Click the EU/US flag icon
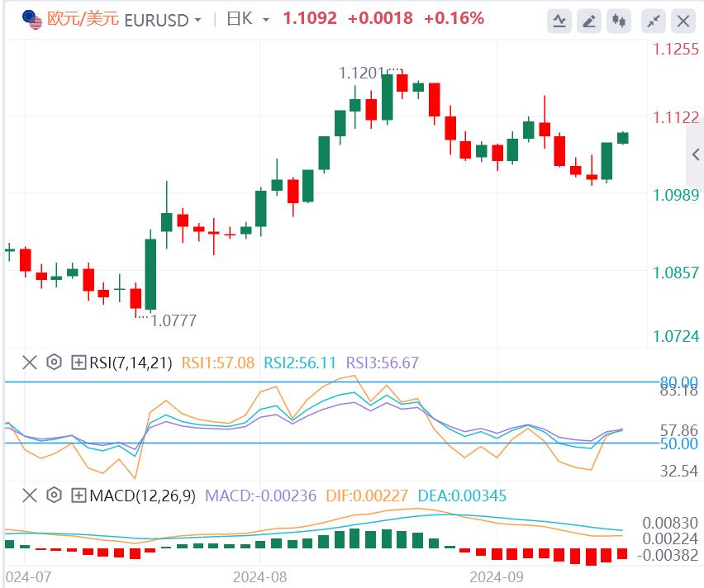This screenshot has height=588, width=704. click(x=32, y=20)
